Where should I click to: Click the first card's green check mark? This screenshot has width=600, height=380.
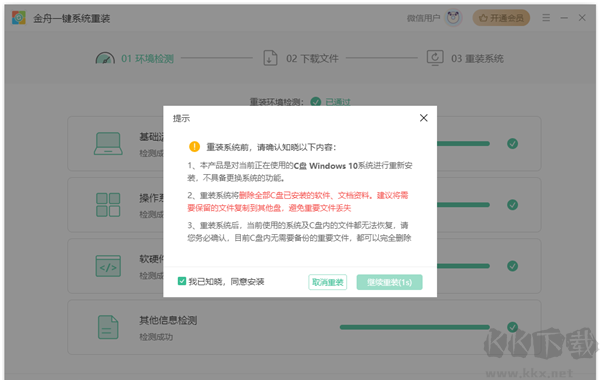pyautogui.click(x=512, y=144)
